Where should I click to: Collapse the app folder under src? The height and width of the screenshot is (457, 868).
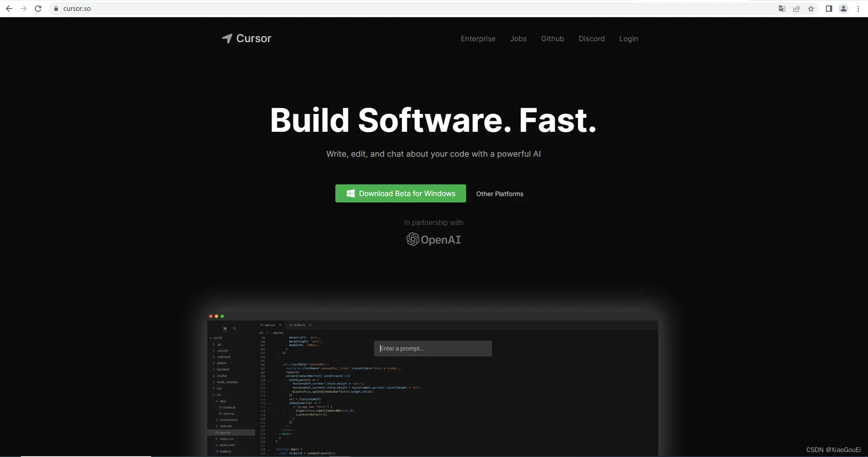(221, 401)
